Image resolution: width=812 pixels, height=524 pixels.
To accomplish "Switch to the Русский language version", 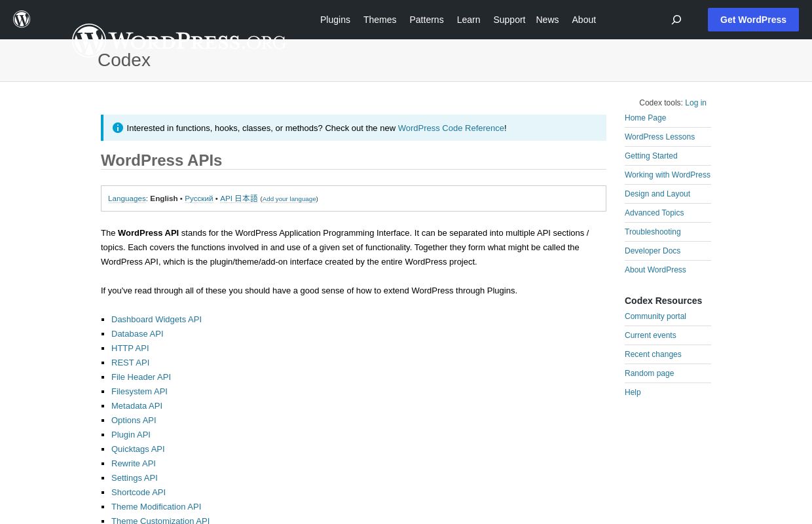I will (199, 198).
